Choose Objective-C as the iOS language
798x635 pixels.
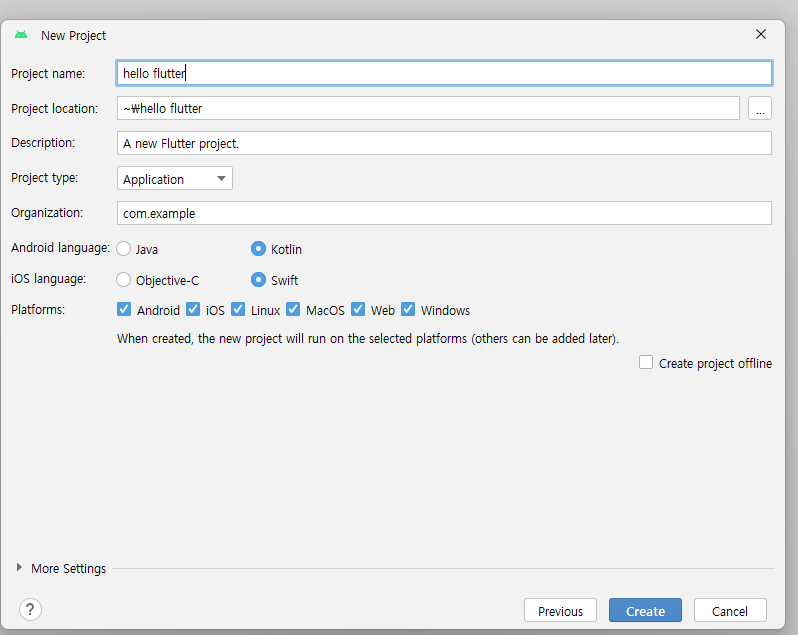tap(124, 280)
